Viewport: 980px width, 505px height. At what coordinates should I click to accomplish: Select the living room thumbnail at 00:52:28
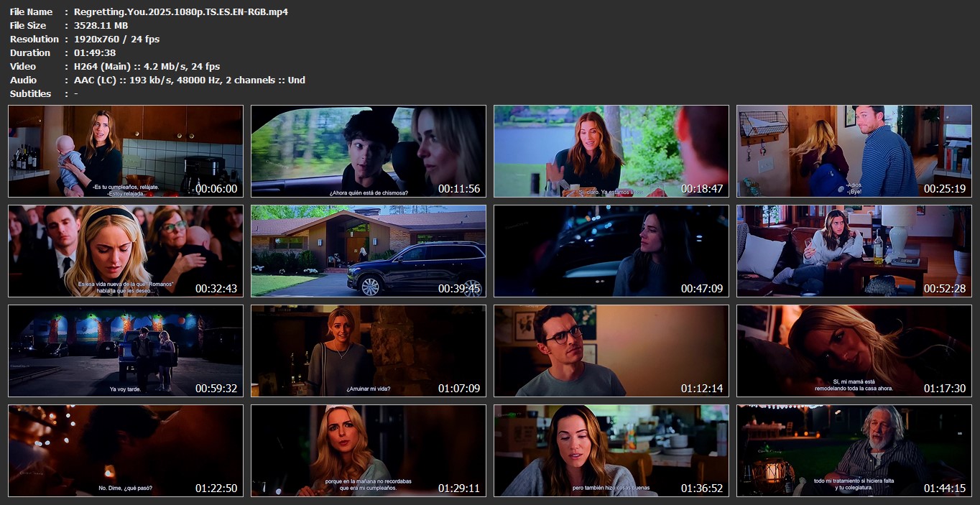click(854, 251)
